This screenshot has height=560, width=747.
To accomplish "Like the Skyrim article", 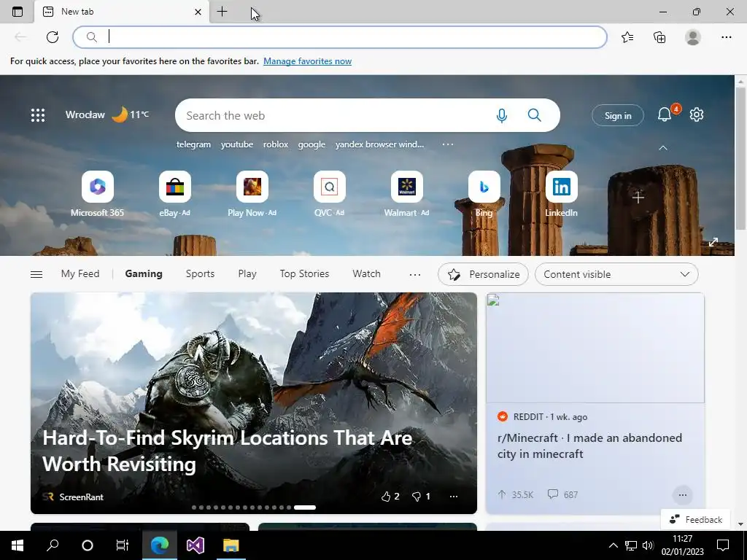I will (x=390, y=497).
